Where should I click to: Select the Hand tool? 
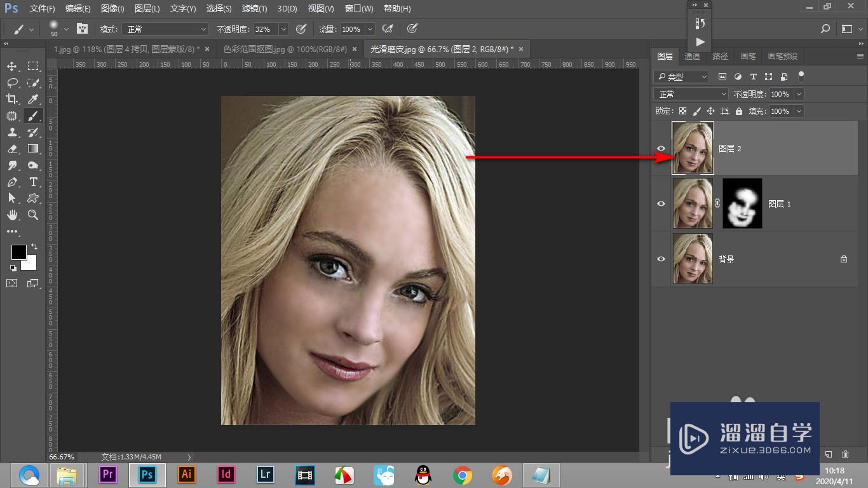(x=12, y=215)
